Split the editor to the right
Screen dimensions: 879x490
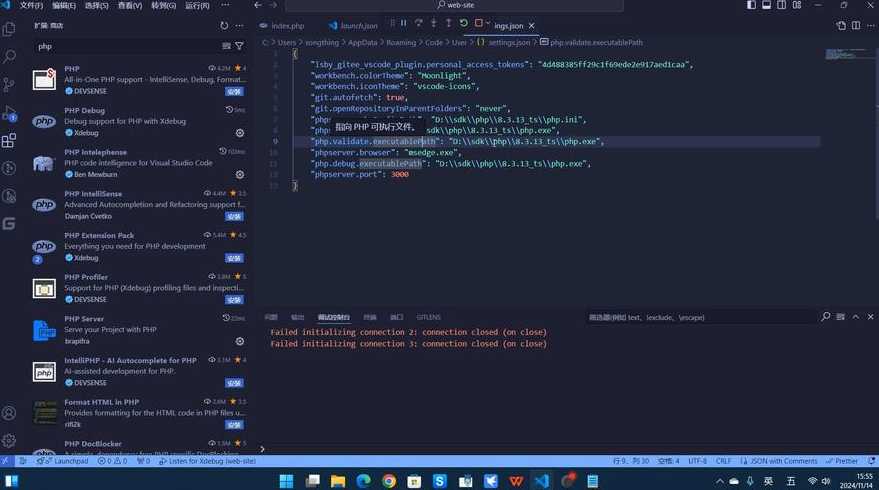point(856,26)
